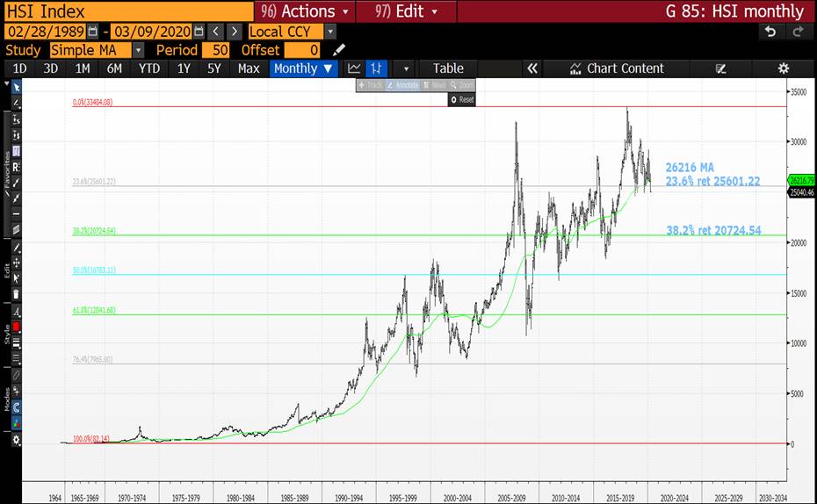Switch to line chart type icon

354,68
